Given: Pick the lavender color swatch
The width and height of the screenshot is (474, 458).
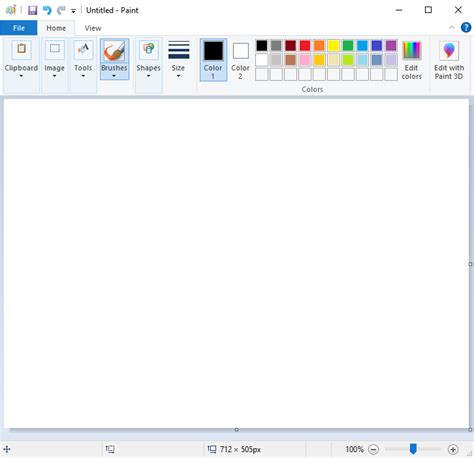Looking at the screenshot, I should coord(391,60).
